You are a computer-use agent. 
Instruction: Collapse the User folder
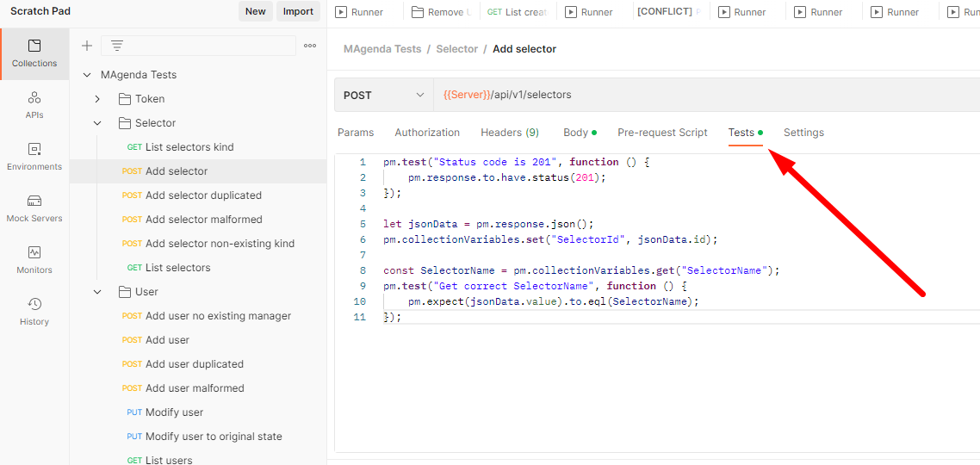(x=97, y=292)
